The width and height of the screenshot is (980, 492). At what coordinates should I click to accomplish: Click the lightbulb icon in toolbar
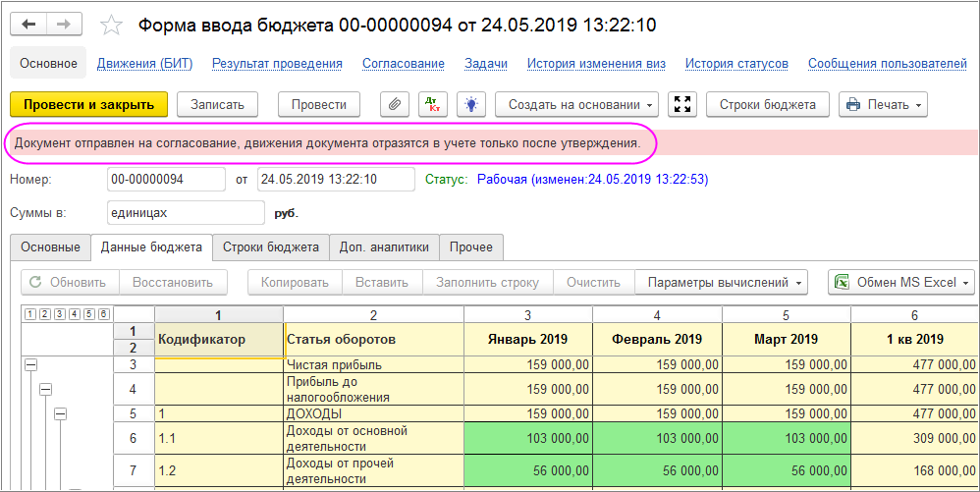[x=471, y=104]
